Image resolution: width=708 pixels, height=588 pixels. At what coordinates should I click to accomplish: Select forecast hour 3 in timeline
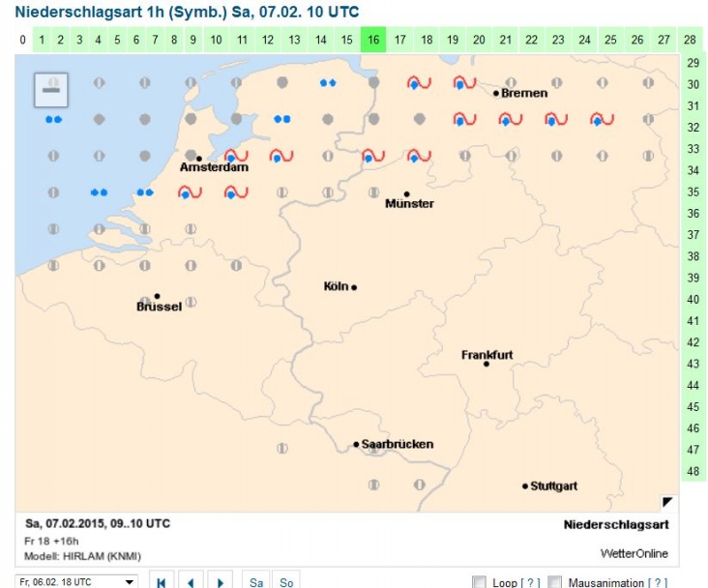(79, 40)
